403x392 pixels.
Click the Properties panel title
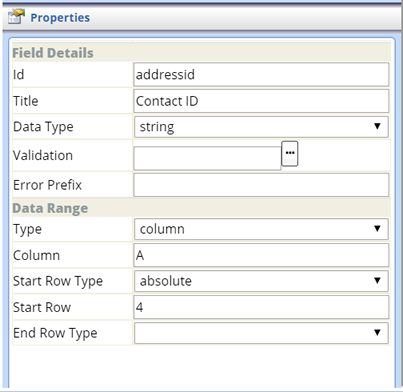pyautogui.click(x=60, y=18)
